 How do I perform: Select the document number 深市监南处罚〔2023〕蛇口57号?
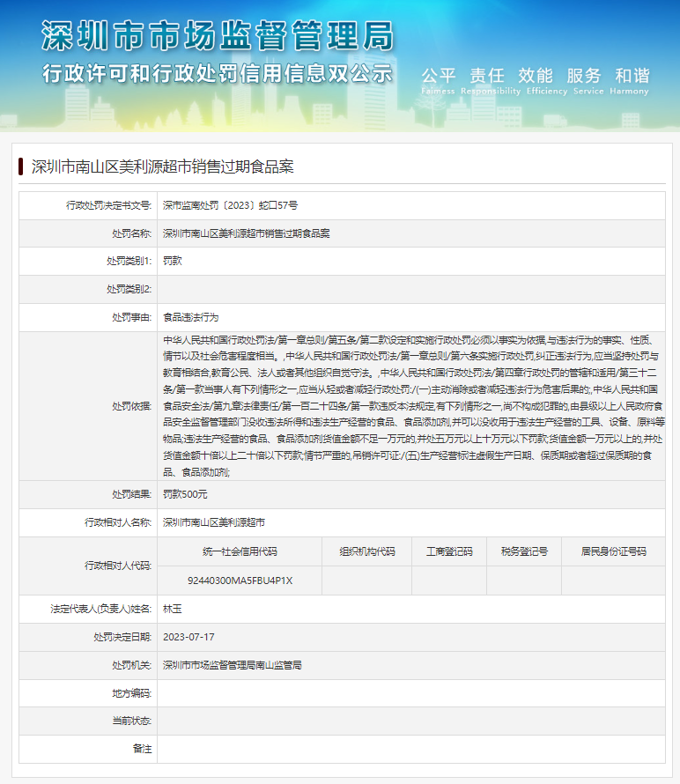(230, 205)
